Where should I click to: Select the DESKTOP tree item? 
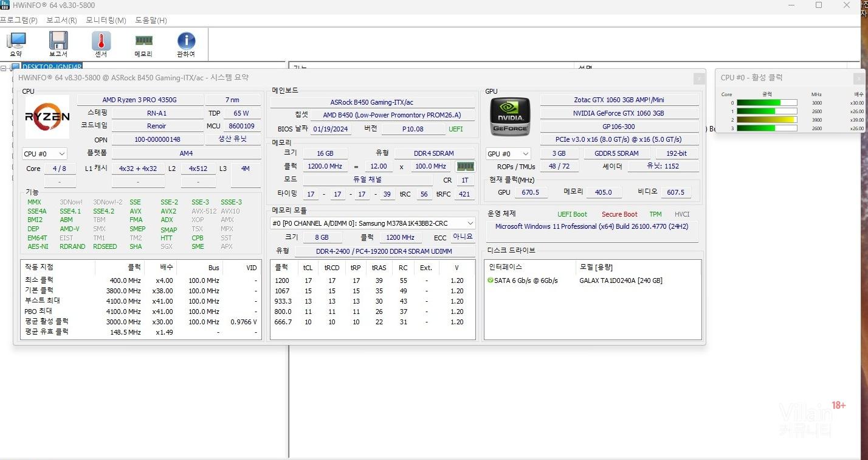(x=51, y=66)
